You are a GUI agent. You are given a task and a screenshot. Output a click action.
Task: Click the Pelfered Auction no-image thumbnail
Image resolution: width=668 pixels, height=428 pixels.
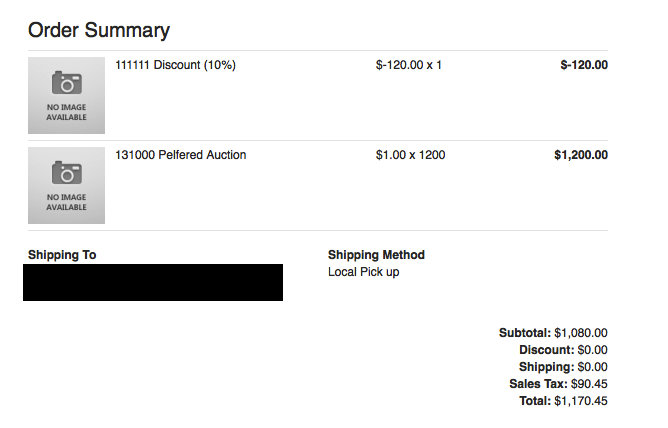coord(66,185)
